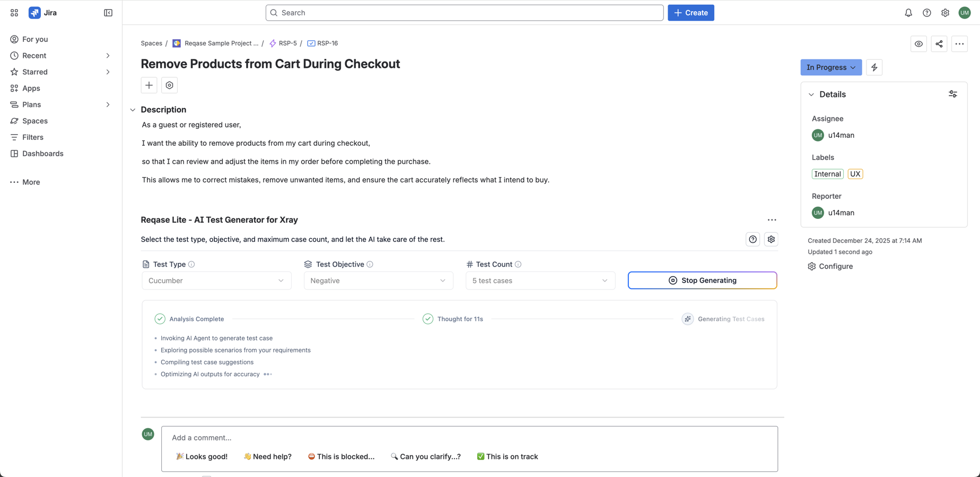Trigger automation via lightning bolt beside status
Viewport: 980px width, 477px height.
(x=874, y=67)
